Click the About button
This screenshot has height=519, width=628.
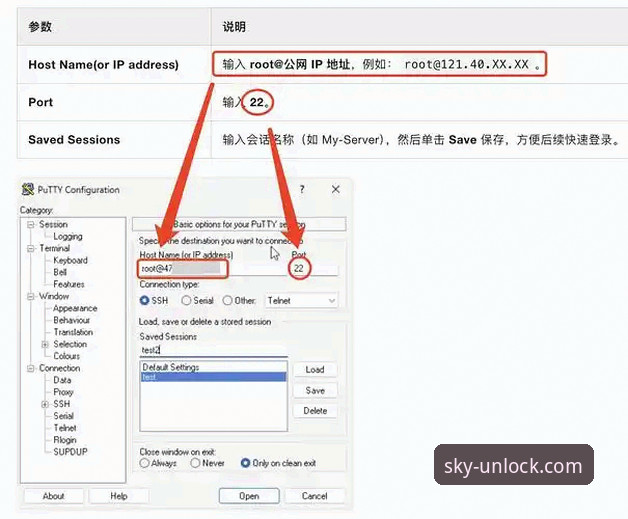53,496
